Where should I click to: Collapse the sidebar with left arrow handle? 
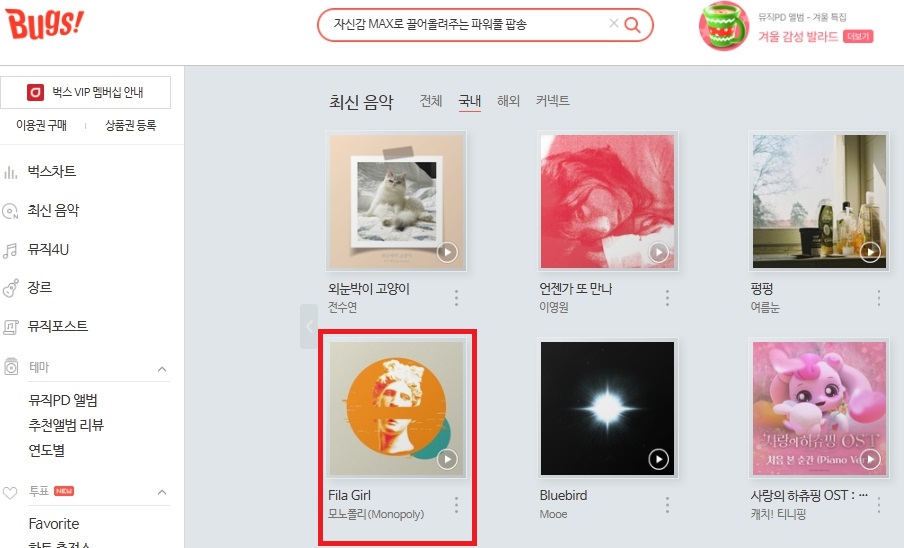tap(309, 326)
